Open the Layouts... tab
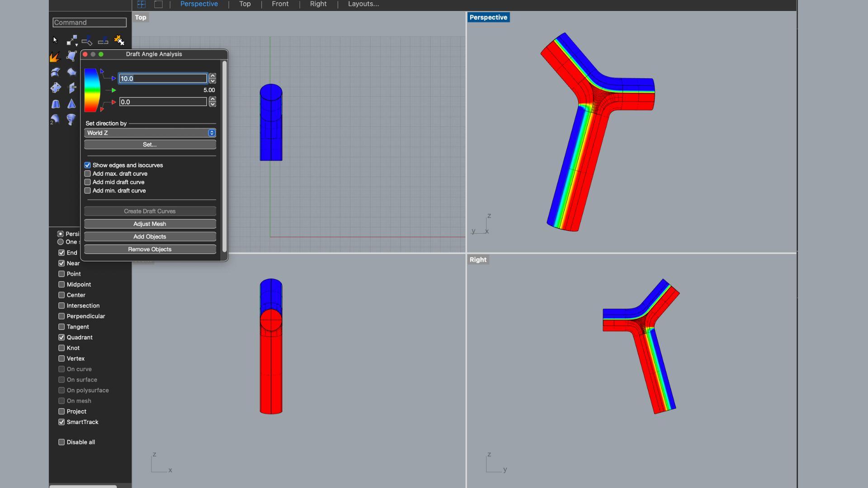The height and width of the screenshot is (488, 868). 363,4
